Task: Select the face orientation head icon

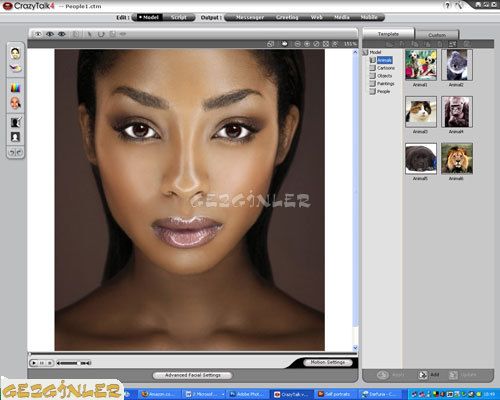Action: pos(15,103)
